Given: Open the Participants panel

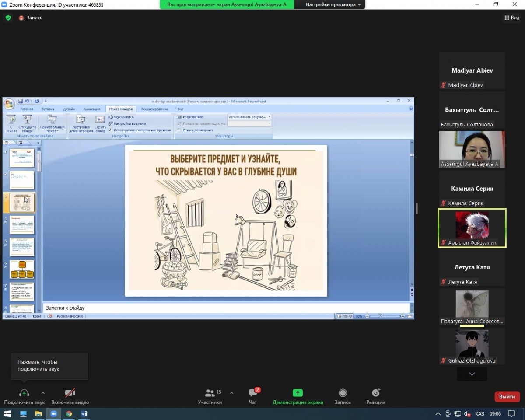Looking at the screenshot, I should [x=210, y=393].
